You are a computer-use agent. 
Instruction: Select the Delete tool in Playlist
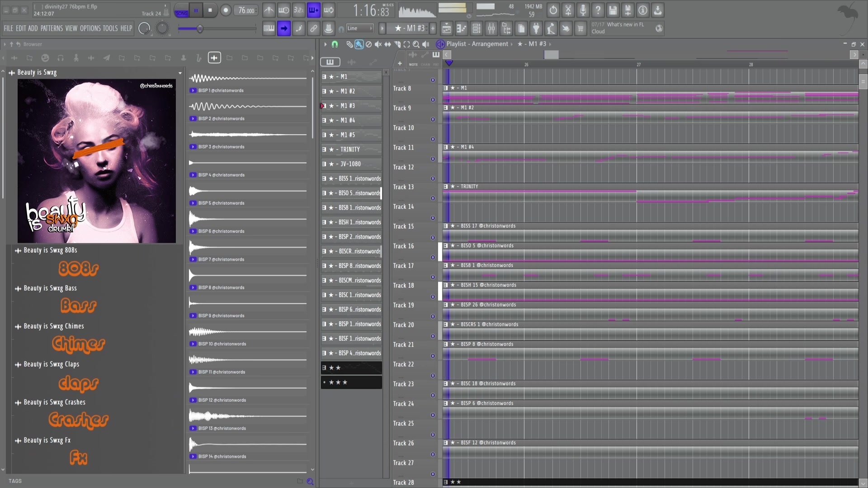[368, 44]
